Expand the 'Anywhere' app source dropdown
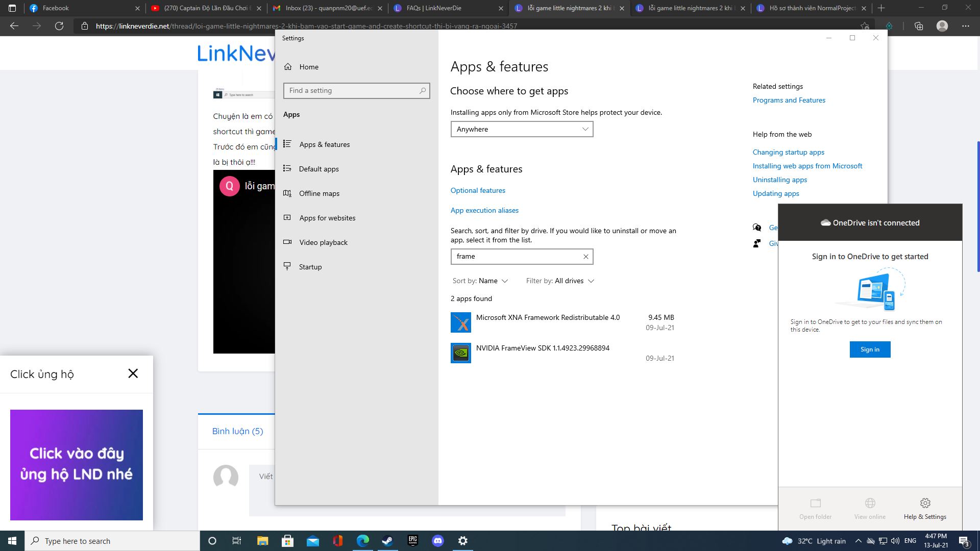Screen dimensions: 980x551 click(x=522, y=129)
